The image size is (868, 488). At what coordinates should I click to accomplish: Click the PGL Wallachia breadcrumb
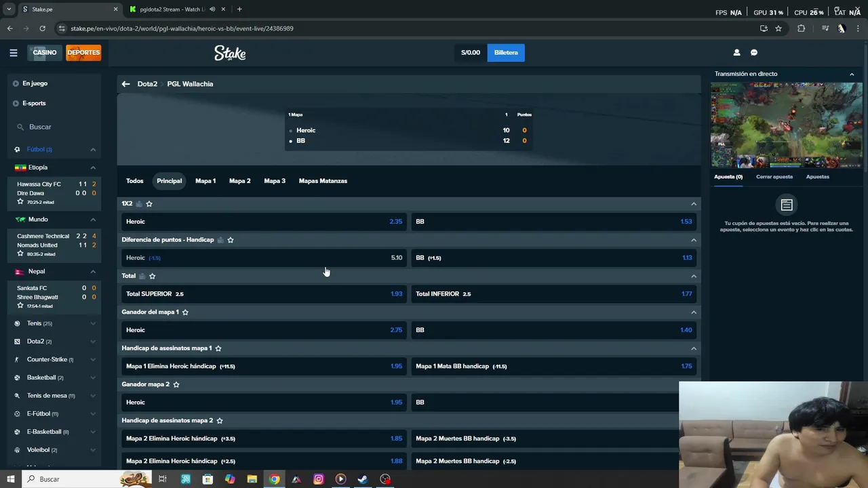coord(190,84)
